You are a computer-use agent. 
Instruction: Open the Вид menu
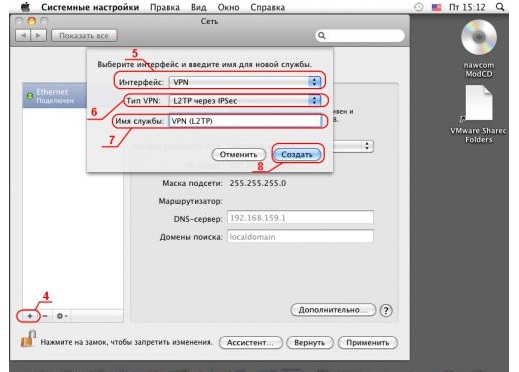click(198, 7)
